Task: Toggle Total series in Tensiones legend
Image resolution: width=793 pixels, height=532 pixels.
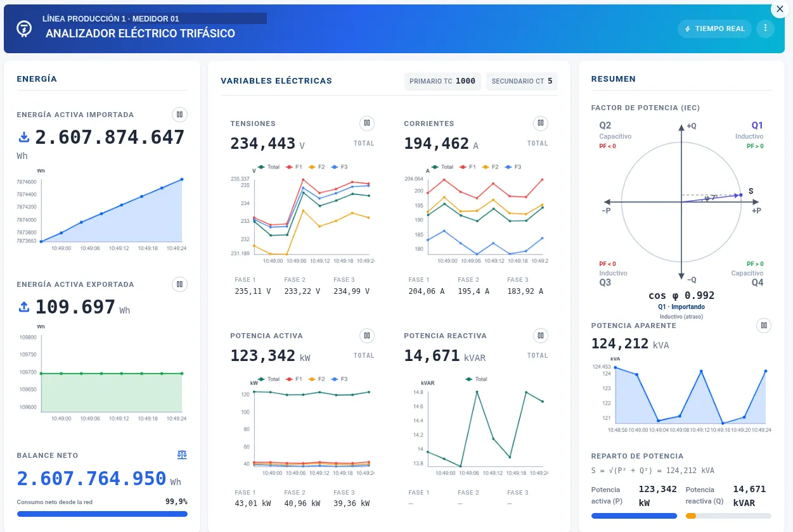Action: pyautogui.click(x=269, y=167)
